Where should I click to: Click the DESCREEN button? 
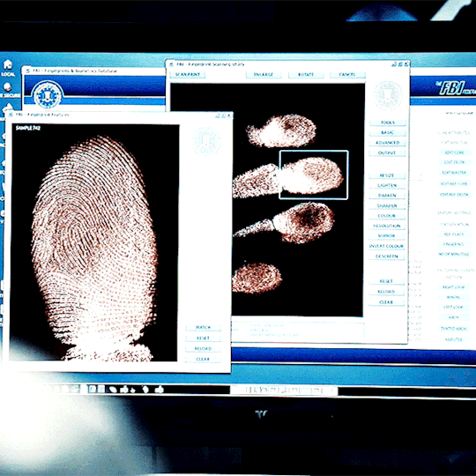(387, 257)
